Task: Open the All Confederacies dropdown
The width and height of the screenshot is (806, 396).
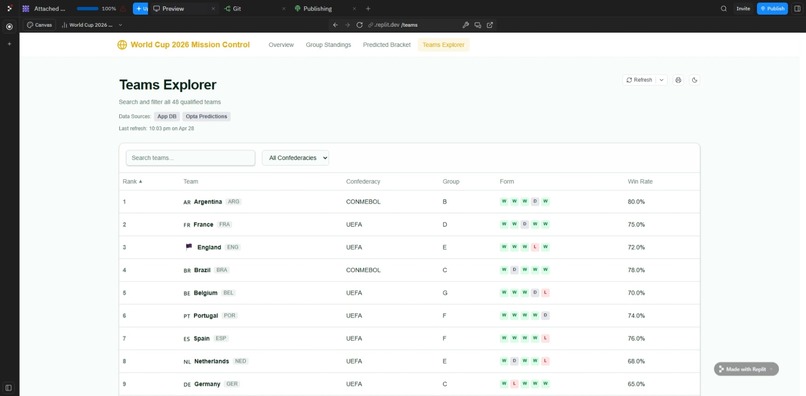Action: [296, 158]
